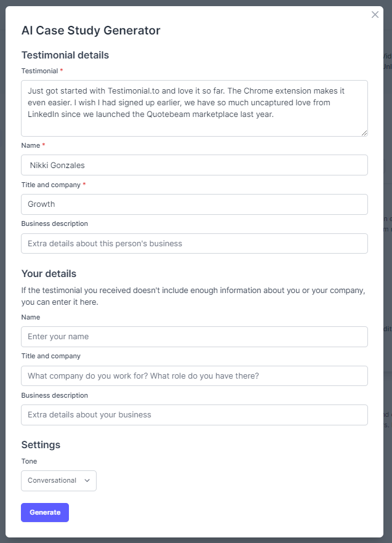The height and width of the screenshot is (543, 392).
Task: Click the Settings section heading
Action: coord(41,444)
